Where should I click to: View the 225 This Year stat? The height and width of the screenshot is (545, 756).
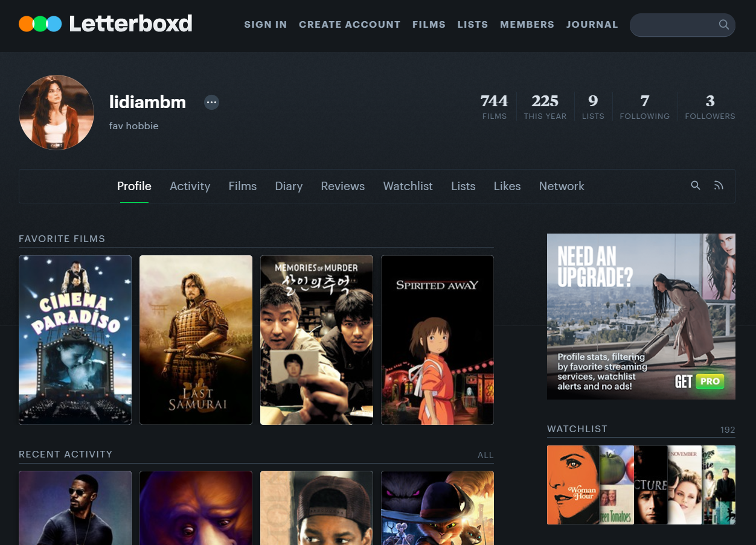545,107
